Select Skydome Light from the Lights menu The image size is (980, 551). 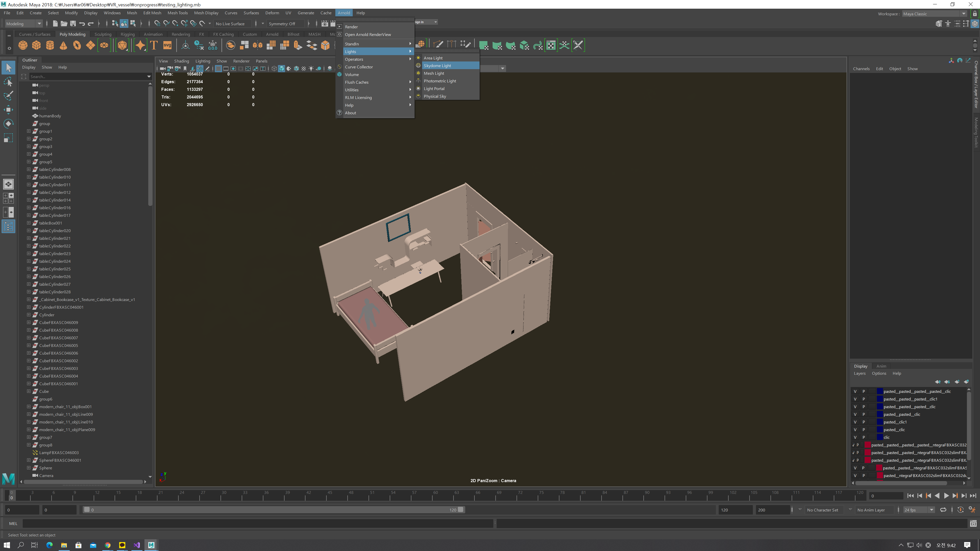pyautogui.click(x=437, y=65)
